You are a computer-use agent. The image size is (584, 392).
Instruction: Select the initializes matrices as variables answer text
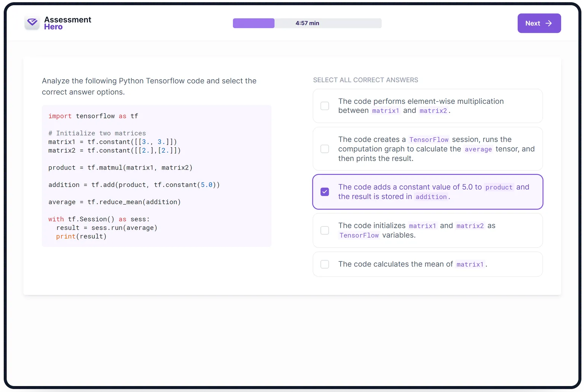coord(417,230)
